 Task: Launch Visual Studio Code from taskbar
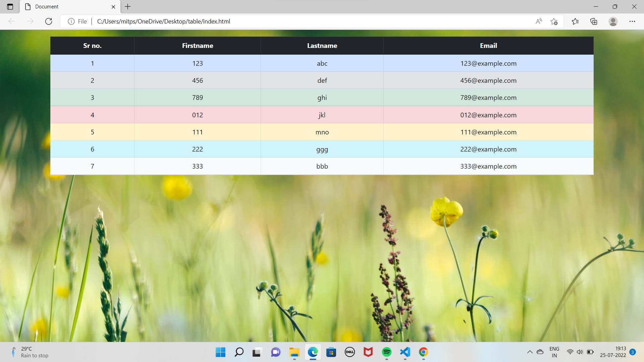point(405,352)
